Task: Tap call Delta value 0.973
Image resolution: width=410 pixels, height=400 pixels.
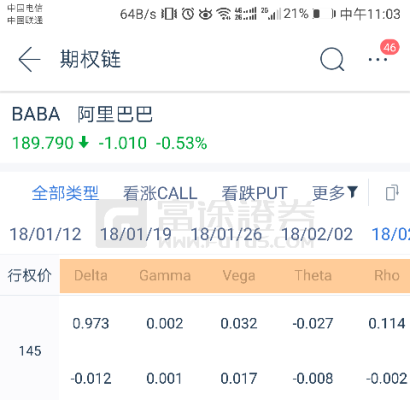Action: click(x=91, y=323)
